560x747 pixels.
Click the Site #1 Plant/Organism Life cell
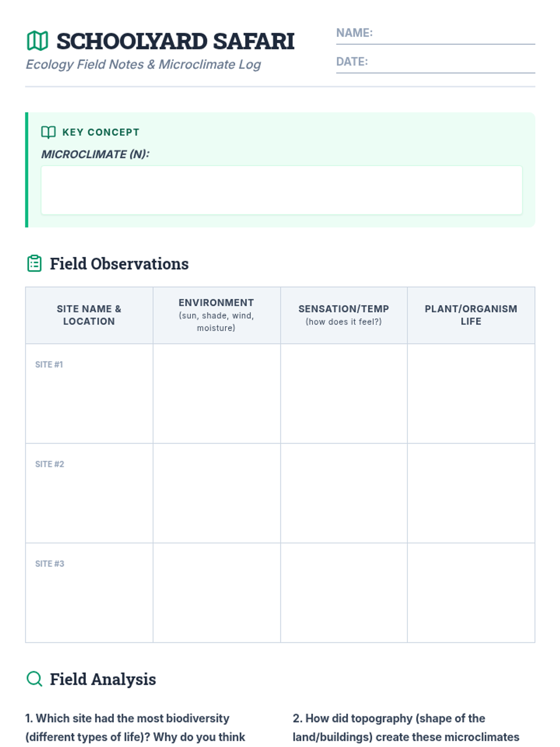(x=471, y=394)
